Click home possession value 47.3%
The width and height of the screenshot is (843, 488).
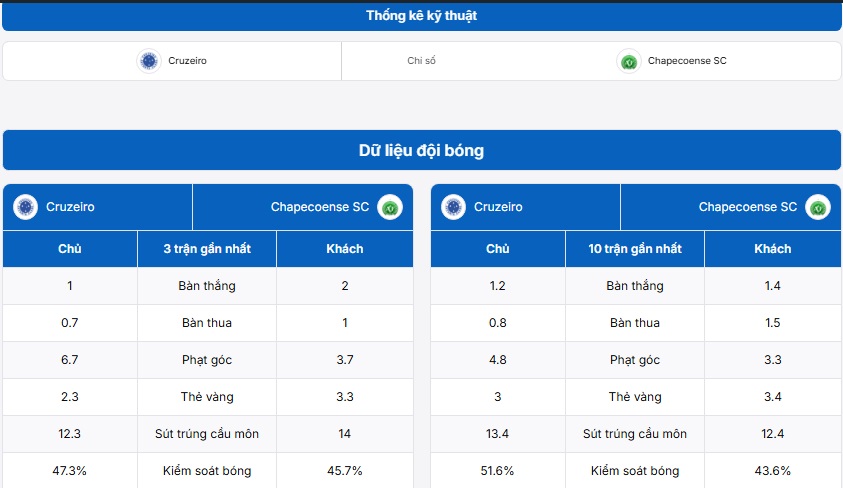coord(69,471)
